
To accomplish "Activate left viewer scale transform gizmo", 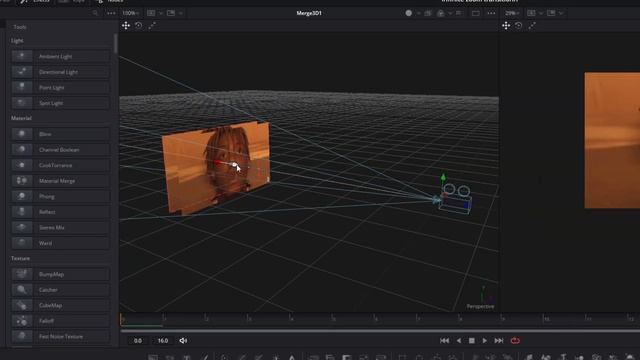I will (152, 26).
